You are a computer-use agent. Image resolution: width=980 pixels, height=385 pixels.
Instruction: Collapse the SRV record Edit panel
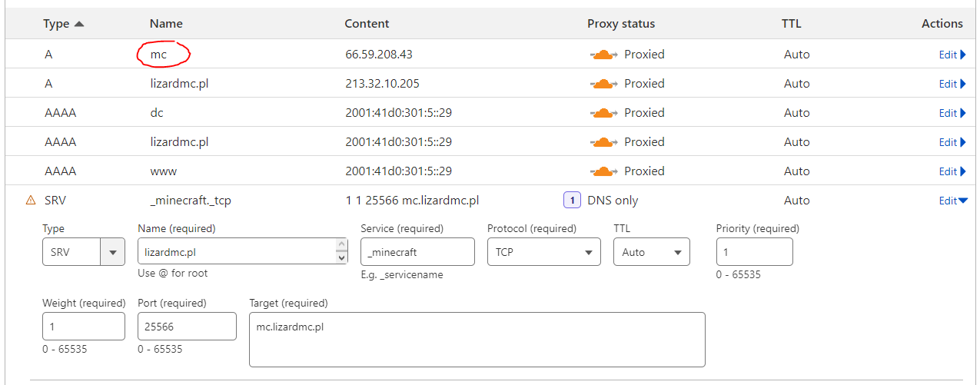coord(953,201)
